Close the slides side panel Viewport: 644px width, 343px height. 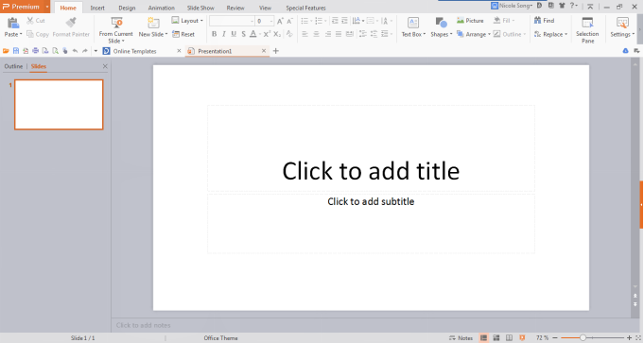105,66
